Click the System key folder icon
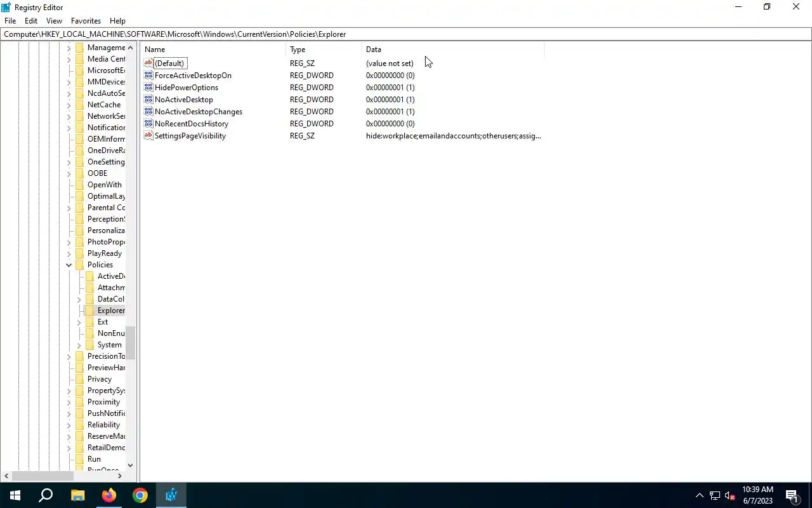Image resolution: width=812 pixels, height=508 pixels. (89, 345)
